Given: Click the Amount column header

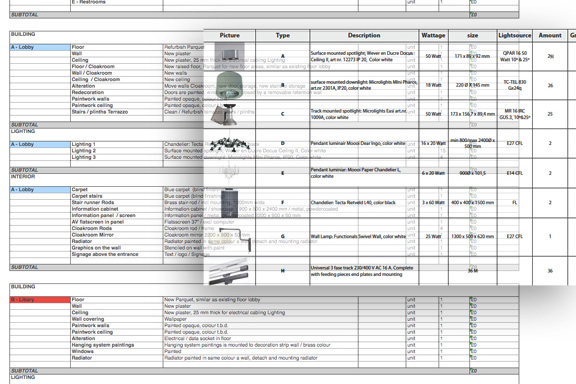Looking at the screenshot, I should point(550,35).
